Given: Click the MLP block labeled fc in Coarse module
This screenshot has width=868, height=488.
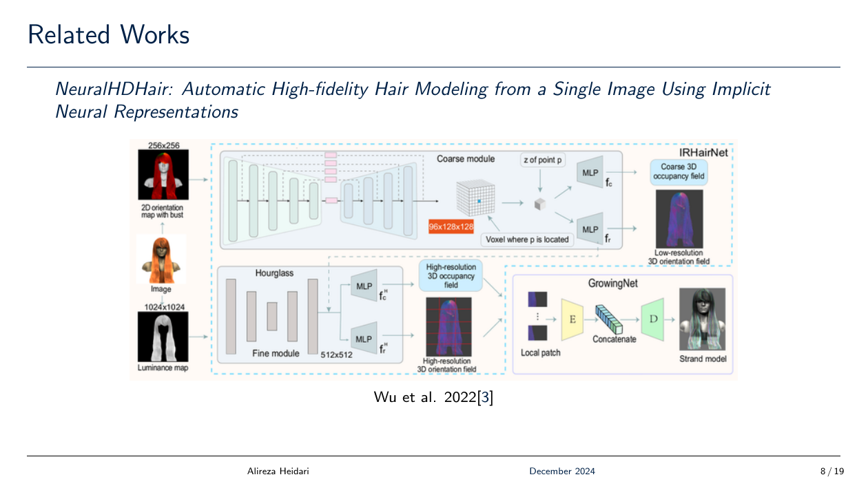Looking at the screenshot, I should pos(590,173).
